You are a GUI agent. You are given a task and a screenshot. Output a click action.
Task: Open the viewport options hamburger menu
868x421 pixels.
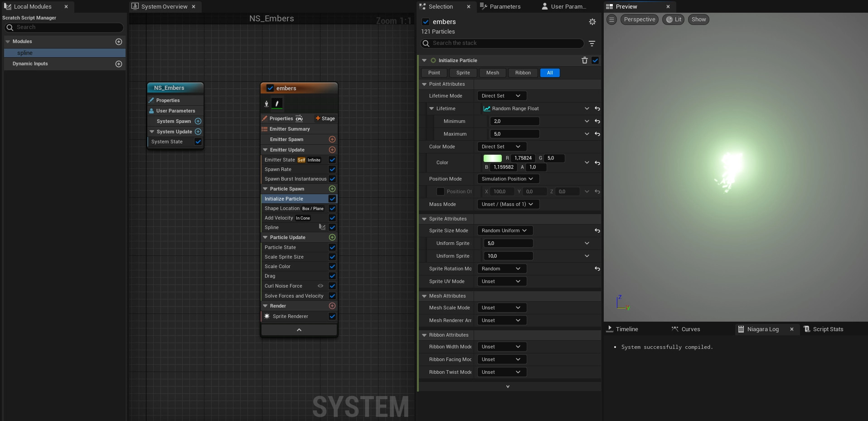pyautogui.click(x=611, y=20)
